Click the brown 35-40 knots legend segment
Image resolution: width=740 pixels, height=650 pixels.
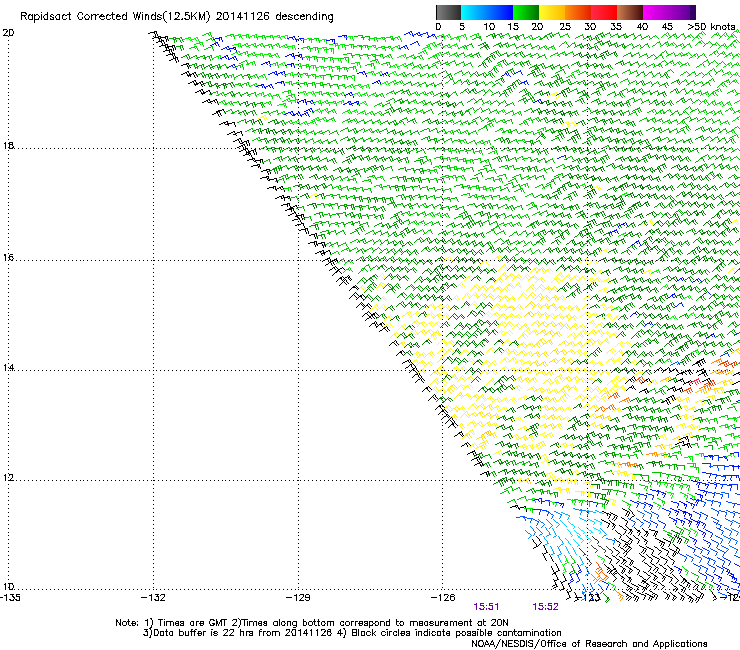630,12
